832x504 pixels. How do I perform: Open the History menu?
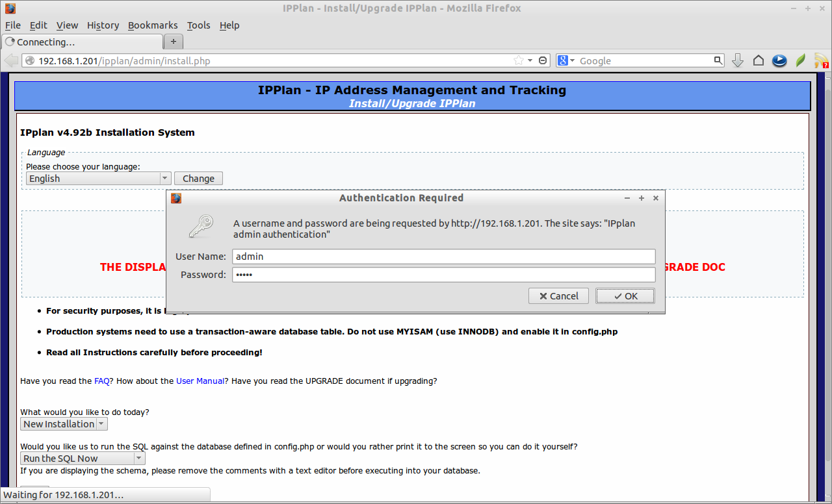coord(103,25)
